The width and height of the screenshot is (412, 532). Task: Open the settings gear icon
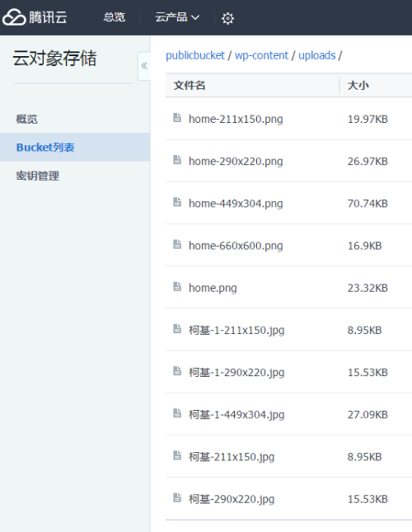click(227, 18)
